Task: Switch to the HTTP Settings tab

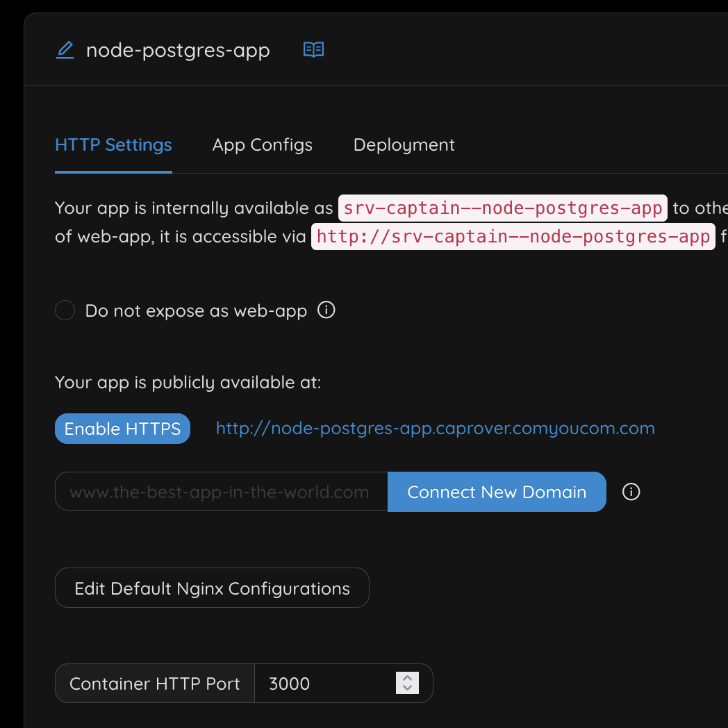Action: pyautogui.click(x=113, y=145)
